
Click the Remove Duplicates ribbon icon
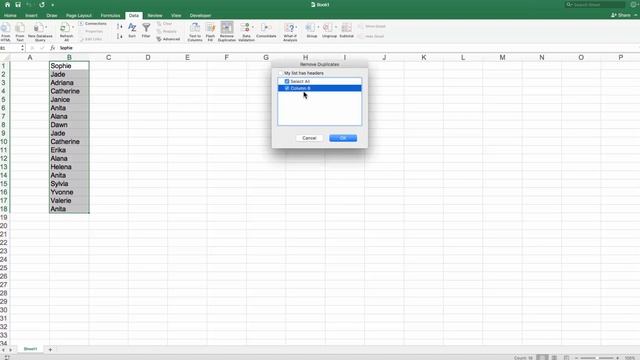[227, 32]
